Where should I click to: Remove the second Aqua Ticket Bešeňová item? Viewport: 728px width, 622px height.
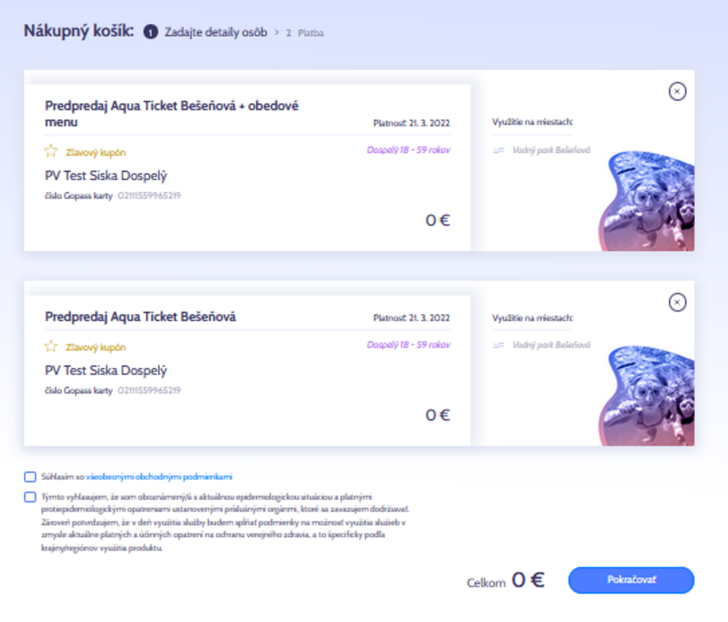(x=677, y=302)
